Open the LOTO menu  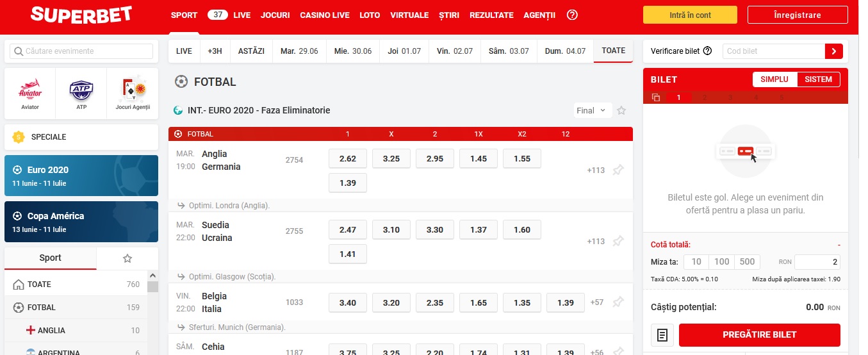point(370,15)
